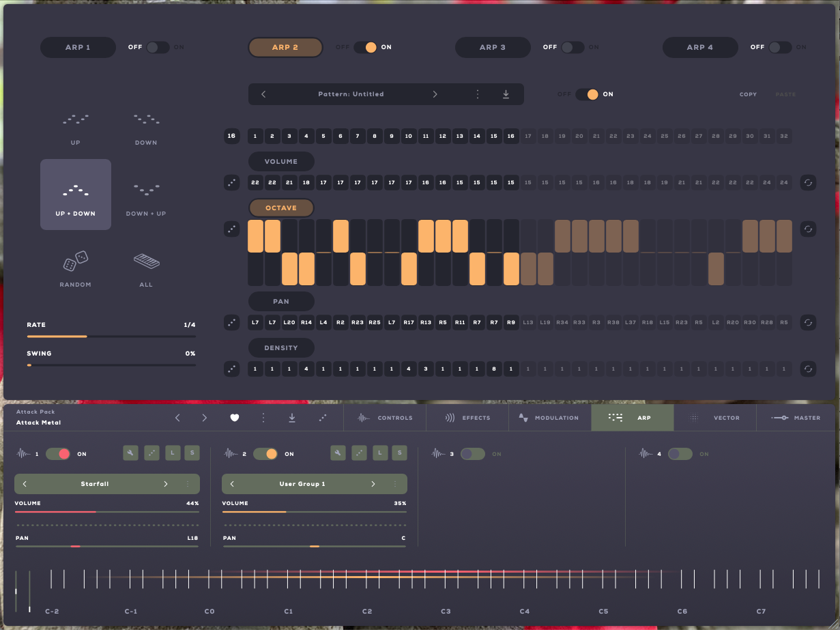The width and height of the screenshot is (840, 630).
Task: Randomize layer 2 with dice button
Action: [360, 453]
